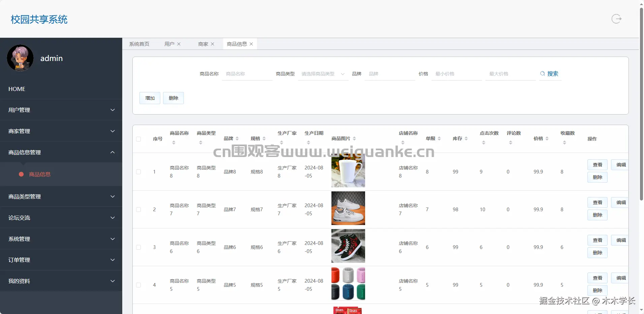Viewport: 644px width, 314px height.
Task: Sort the 品牌 column
Action: (x=237, y=138)
